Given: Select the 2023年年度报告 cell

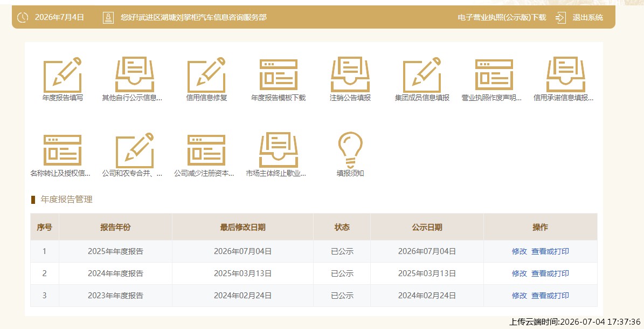Looking at the screenshot, I should pyautogui.click(x=115, y=296).
